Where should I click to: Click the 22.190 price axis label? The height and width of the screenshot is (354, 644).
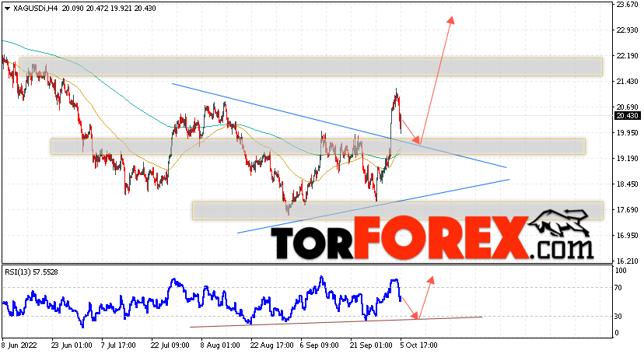(627, 56)
